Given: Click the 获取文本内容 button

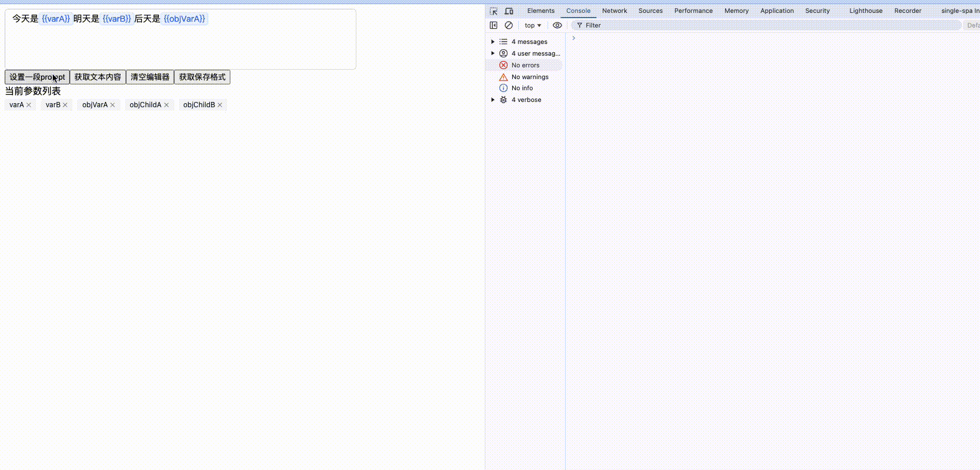Looking at the screenshot, I should point(98,77).
